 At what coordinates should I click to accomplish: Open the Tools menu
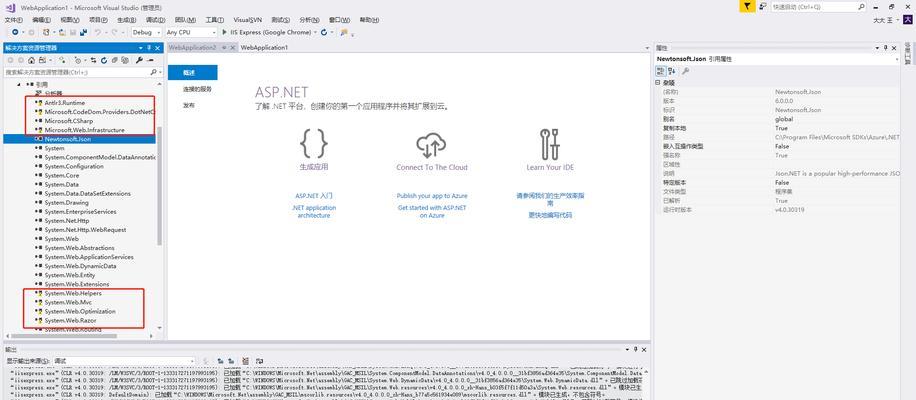(x=214, y=20)
